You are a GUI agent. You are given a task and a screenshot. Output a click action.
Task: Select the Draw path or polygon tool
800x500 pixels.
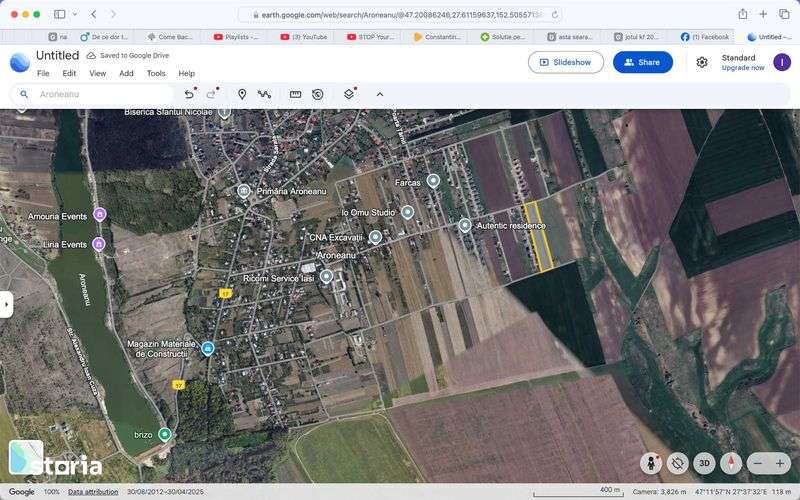[264, 94]
